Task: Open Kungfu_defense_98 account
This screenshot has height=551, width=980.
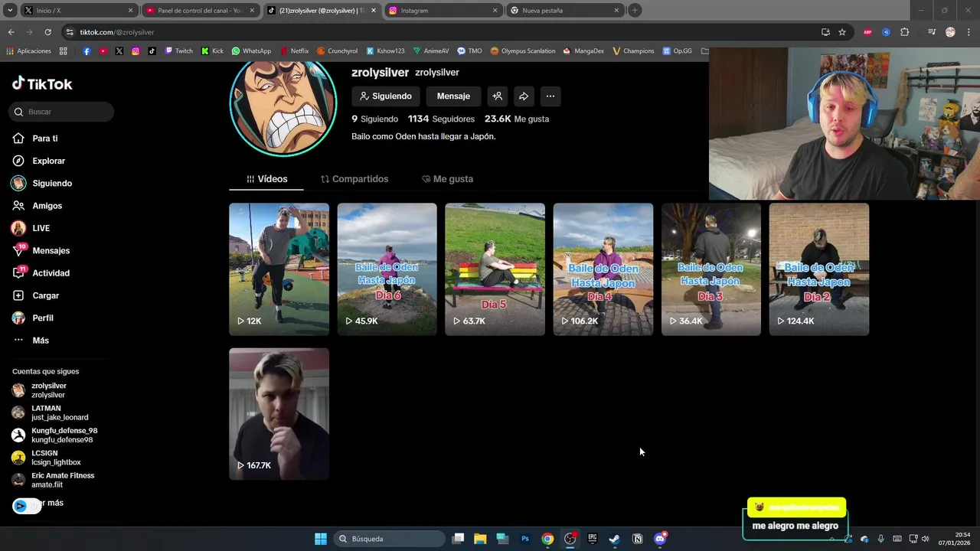Action: 55,435
